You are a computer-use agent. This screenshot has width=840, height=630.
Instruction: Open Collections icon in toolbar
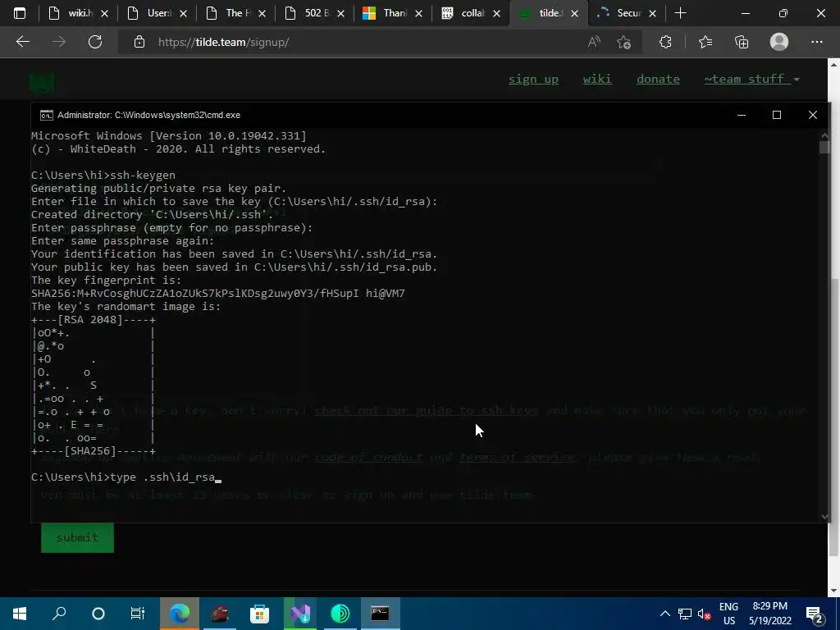pyautogui.click(x=742, y=42)
